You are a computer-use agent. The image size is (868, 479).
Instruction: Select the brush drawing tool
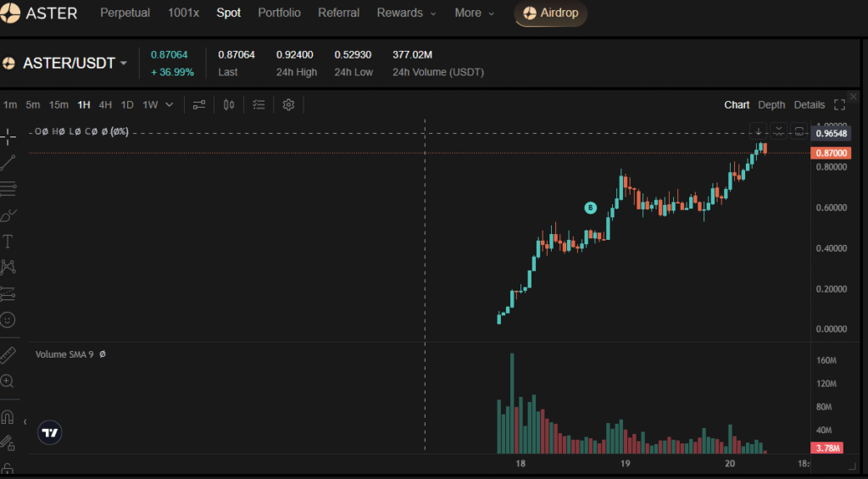click(x=8, y=215)
